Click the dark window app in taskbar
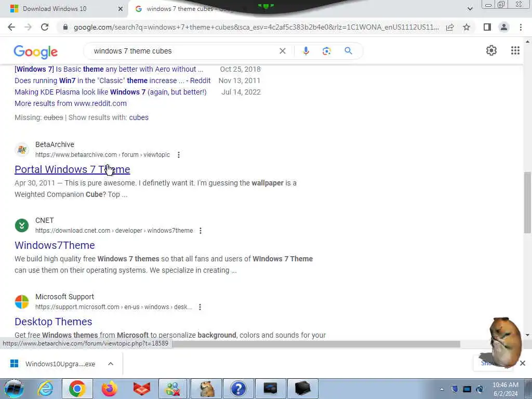This screenshot has height=399, width=532. [270, 389]
